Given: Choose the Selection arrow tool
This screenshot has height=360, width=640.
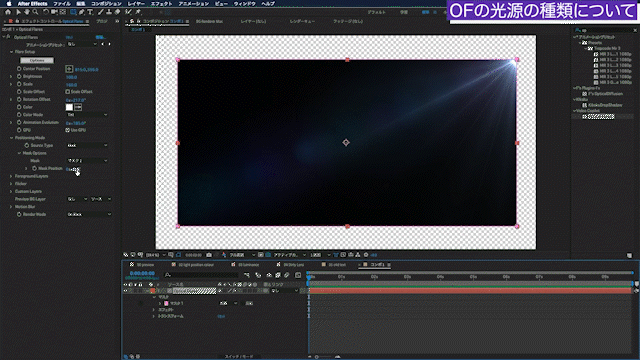Looking at the screenshot, I should [x=18, y=12].
